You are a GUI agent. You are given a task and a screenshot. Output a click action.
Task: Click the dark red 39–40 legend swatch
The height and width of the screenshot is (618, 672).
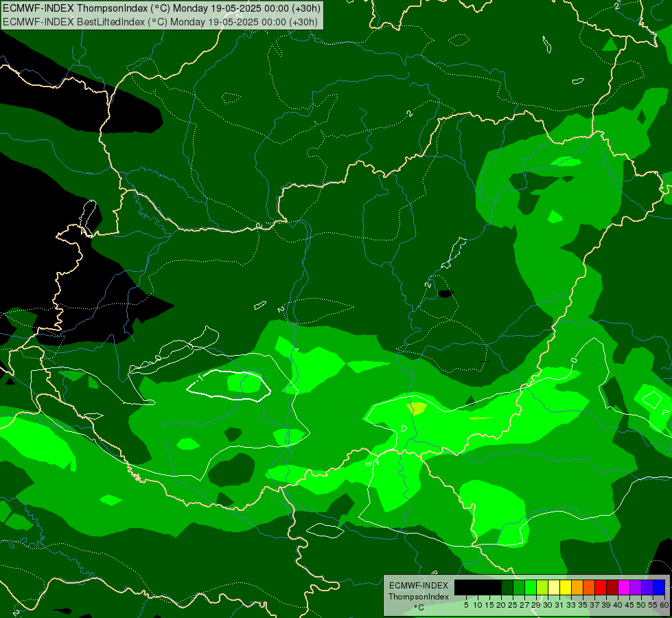612,587
